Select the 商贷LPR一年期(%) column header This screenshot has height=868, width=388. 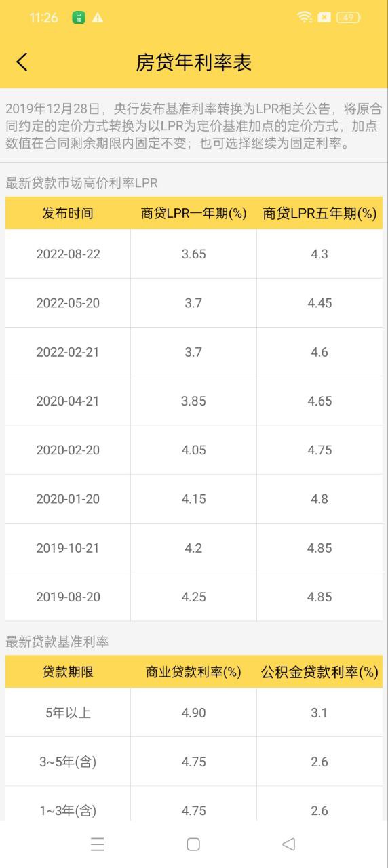194,214
